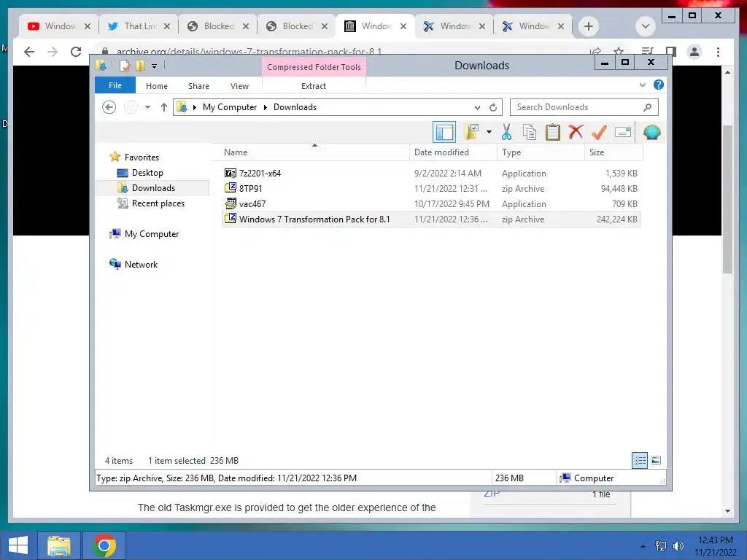Go up one folder level

click(x=164, y=107)
